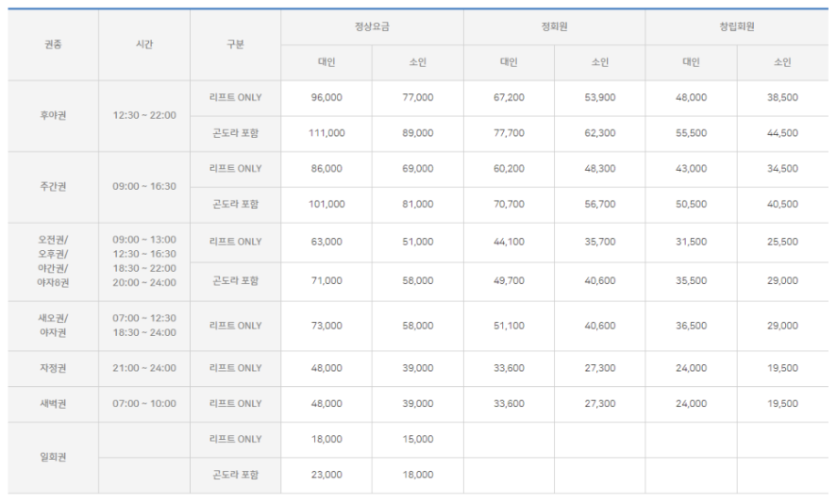
Task: Click the 구분 column header
Action: point(235,44)
